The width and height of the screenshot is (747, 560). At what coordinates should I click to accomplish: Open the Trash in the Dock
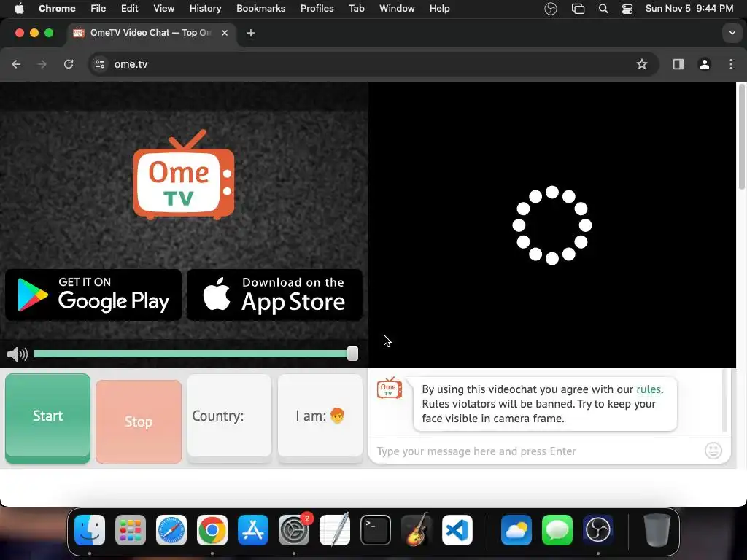pyautogui.click(x=657, y=530)
